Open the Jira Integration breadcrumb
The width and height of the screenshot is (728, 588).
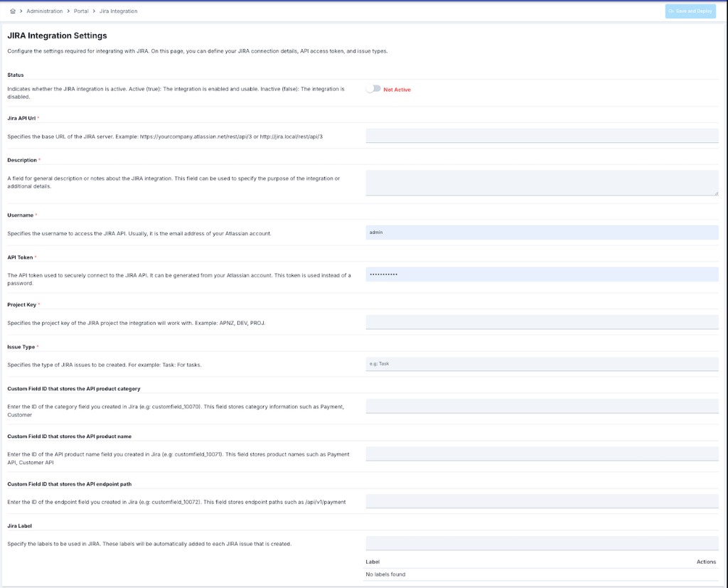tap(119, 11)
